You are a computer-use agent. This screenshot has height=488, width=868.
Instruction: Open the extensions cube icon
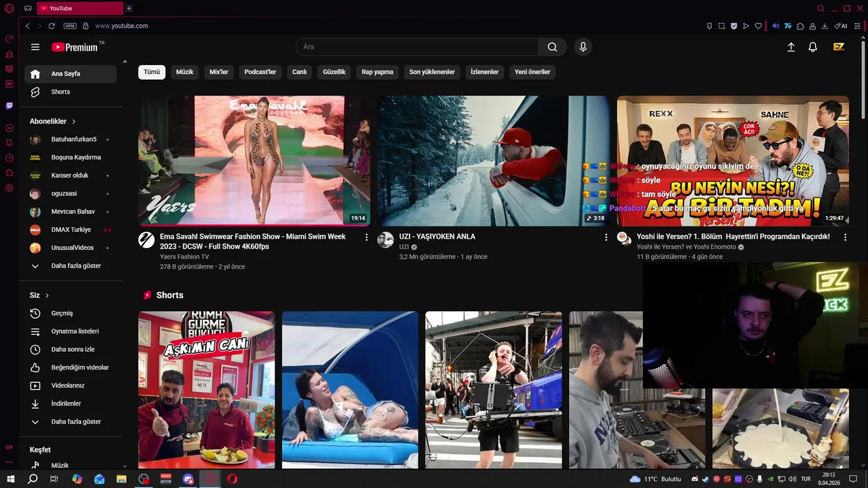coord(800,26)
